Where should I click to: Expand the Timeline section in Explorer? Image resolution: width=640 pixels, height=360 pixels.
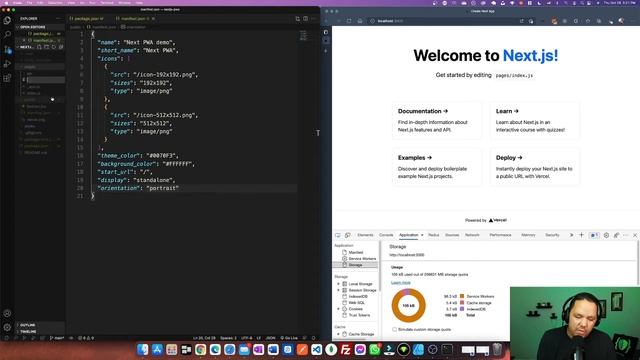pos(39,331)
